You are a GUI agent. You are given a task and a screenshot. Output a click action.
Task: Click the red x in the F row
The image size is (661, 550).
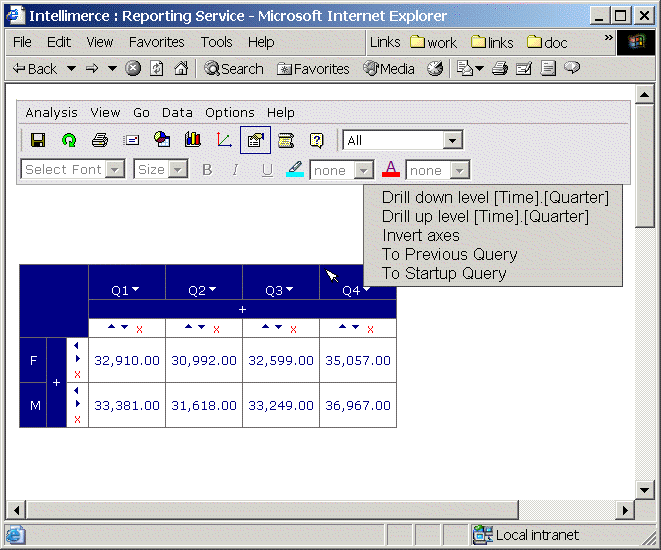[77, 374]
